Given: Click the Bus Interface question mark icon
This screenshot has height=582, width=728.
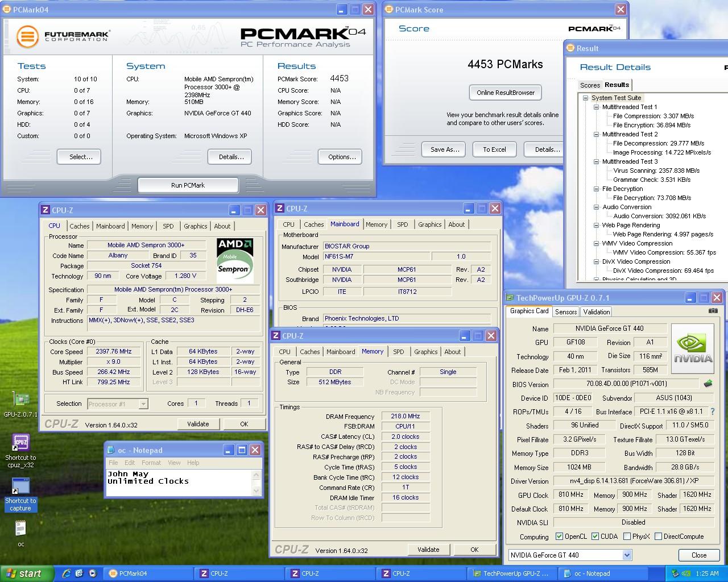Looking at the screenshot, I should pyautogui.click(x=713, y=411).
